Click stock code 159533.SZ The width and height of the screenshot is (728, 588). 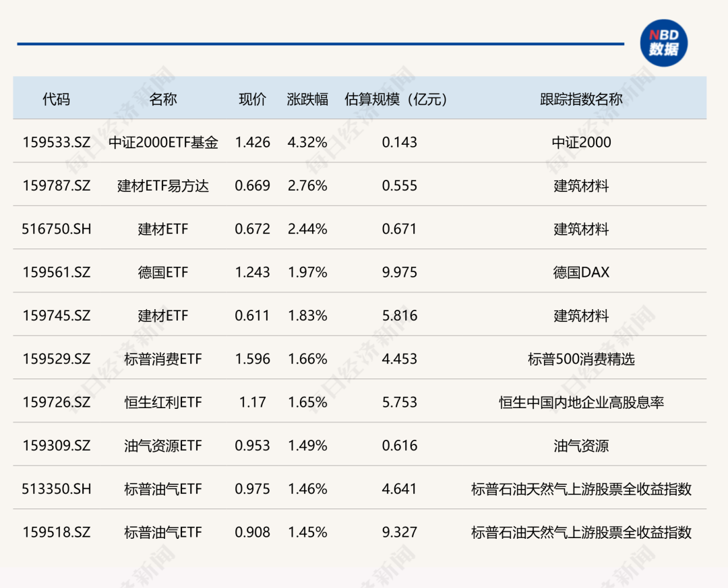coord(56,142)
